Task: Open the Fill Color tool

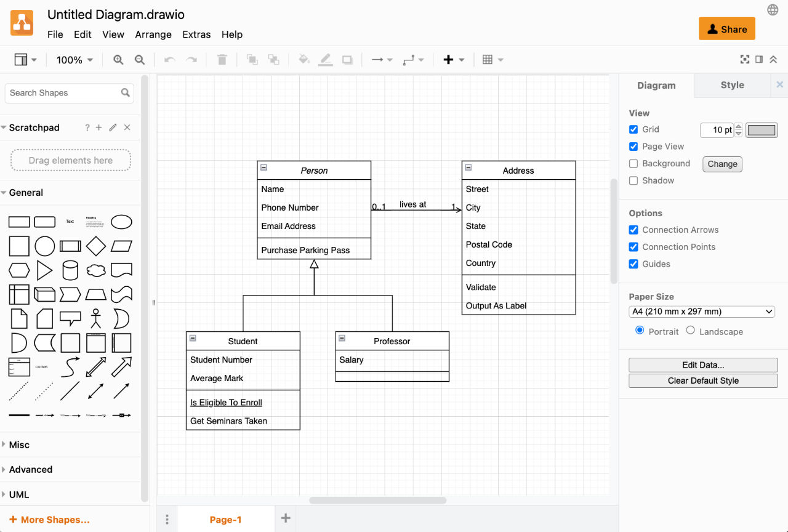Action: (x=304, y=59)
